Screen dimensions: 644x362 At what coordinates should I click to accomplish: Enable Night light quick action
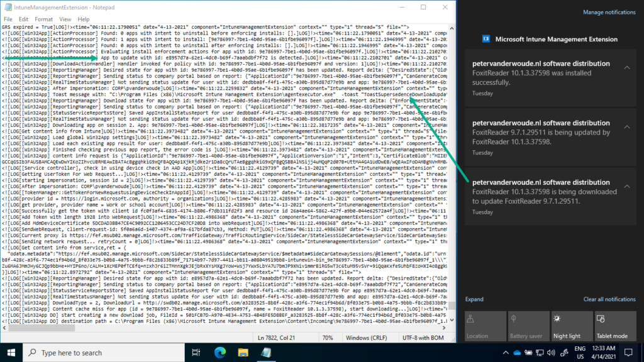(x=572, y=326)
